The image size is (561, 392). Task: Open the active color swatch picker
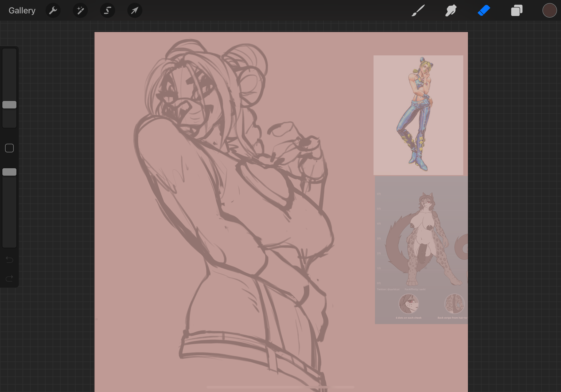pos(549,11)
